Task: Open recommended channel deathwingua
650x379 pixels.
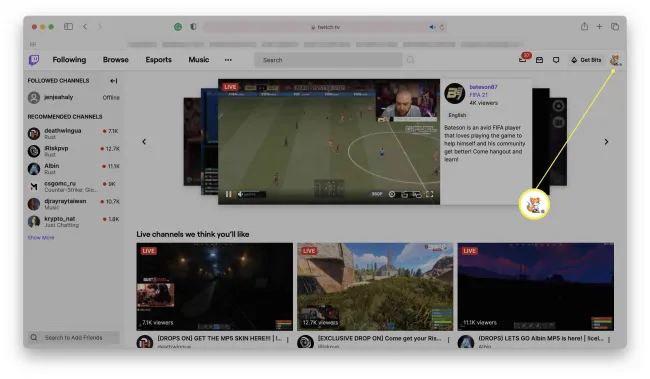Action: pos(73,134)
